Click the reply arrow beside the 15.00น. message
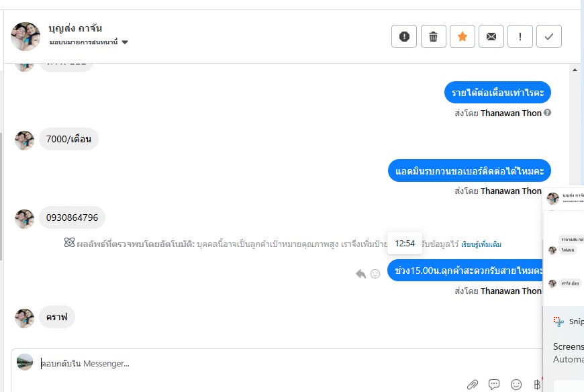The image size is (584, 392). pos(360,274)
